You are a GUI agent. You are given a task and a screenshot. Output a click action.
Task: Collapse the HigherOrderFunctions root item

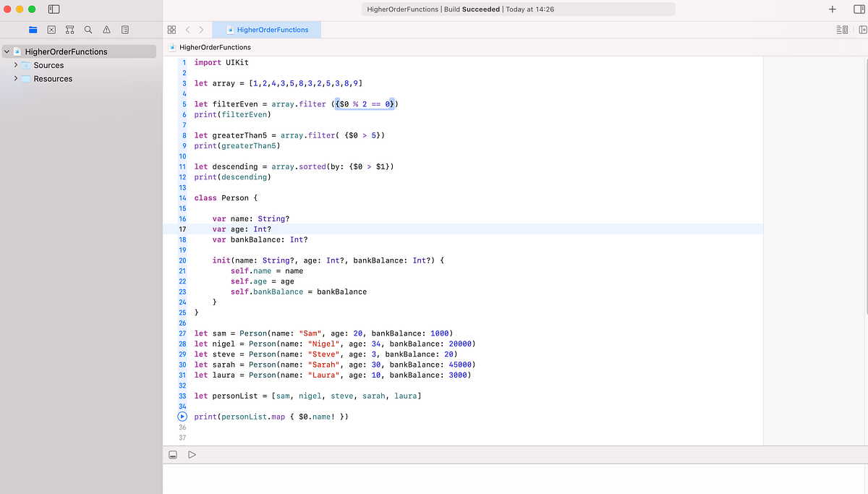coord(7,51)
